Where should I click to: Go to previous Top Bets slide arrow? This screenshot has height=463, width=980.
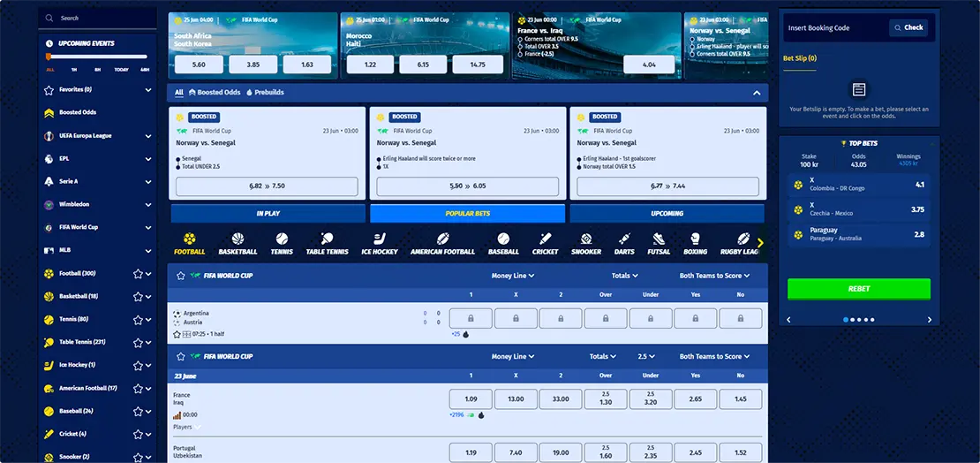(788, 320)
